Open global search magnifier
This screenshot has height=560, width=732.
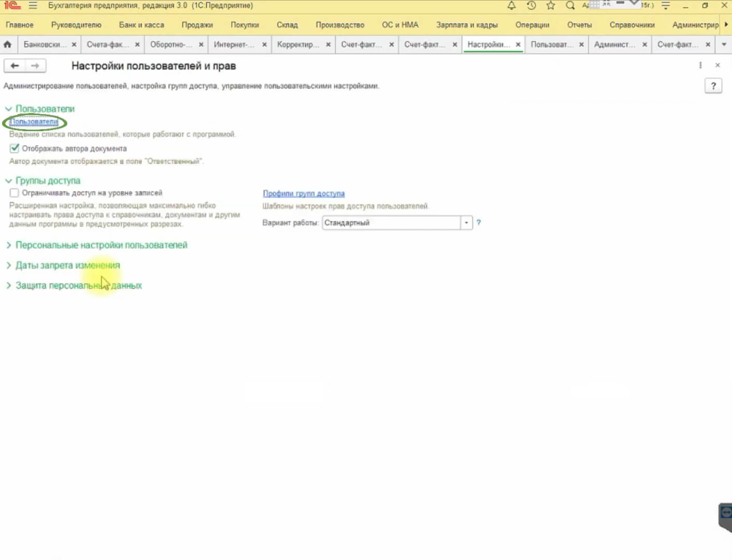570,6
